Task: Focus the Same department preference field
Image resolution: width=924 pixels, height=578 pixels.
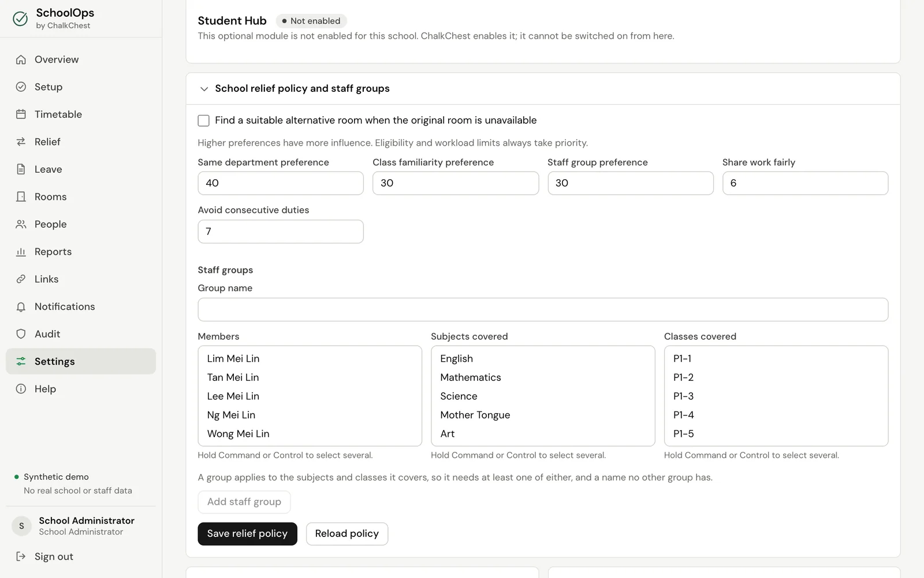Action: tap(281, 183)
